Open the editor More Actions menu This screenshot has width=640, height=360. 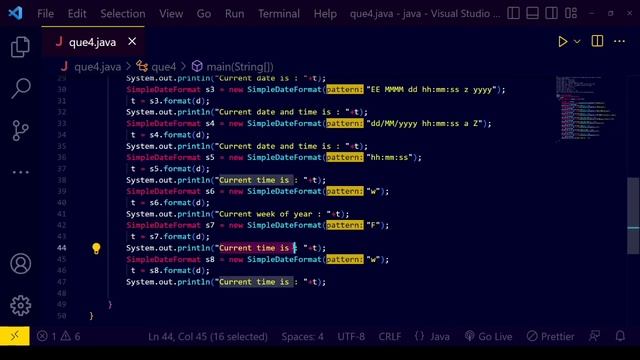tap(619, 41)
